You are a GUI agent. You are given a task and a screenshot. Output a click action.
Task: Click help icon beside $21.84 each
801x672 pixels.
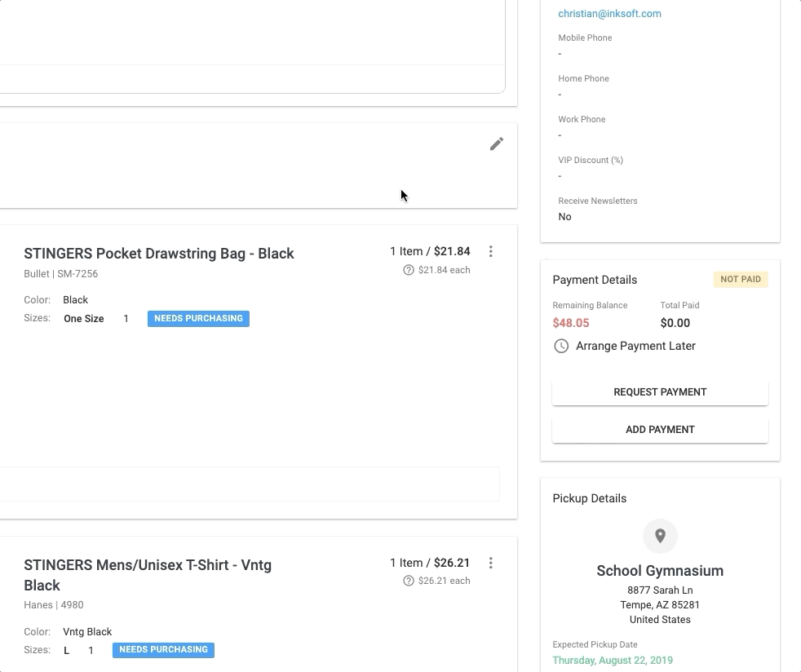pos(409,270)
